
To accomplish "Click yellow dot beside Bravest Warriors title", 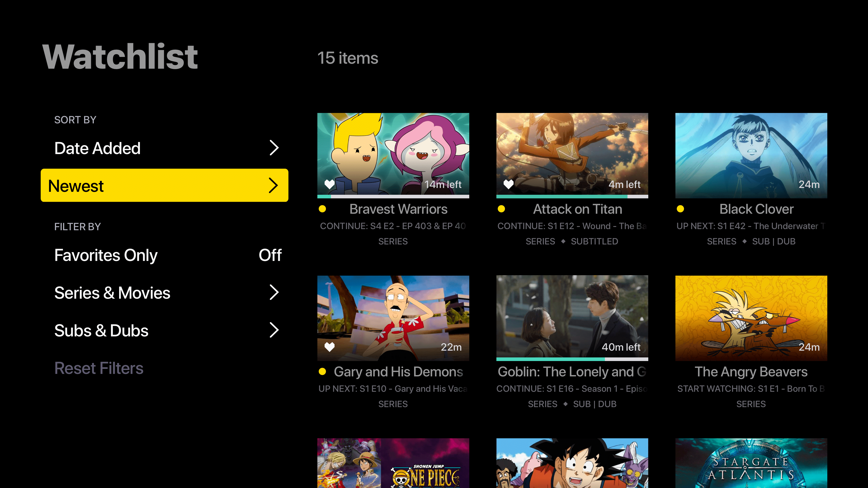I will click(322, 209).
